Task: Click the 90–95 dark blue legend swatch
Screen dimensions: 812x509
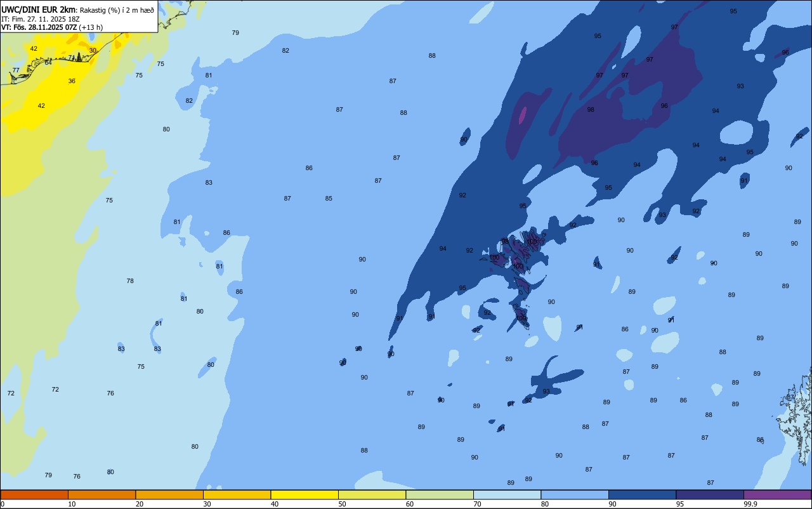Action: click(642, 494)
